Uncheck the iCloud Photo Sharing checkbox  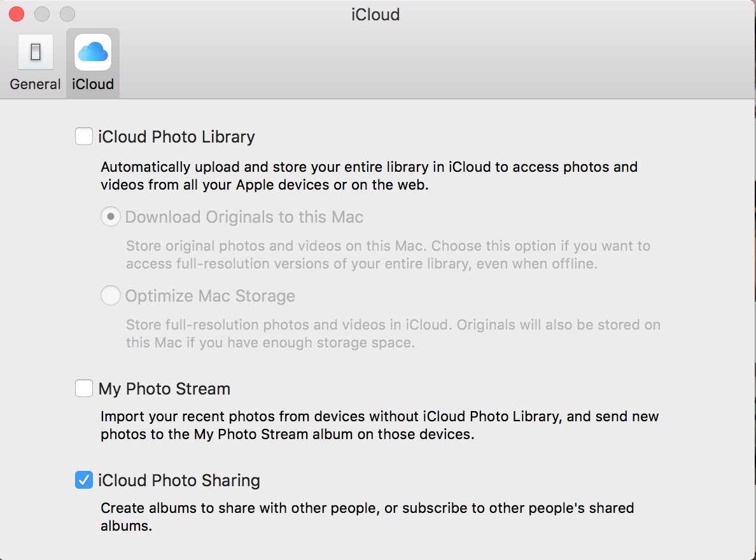[x=84, y=480]
